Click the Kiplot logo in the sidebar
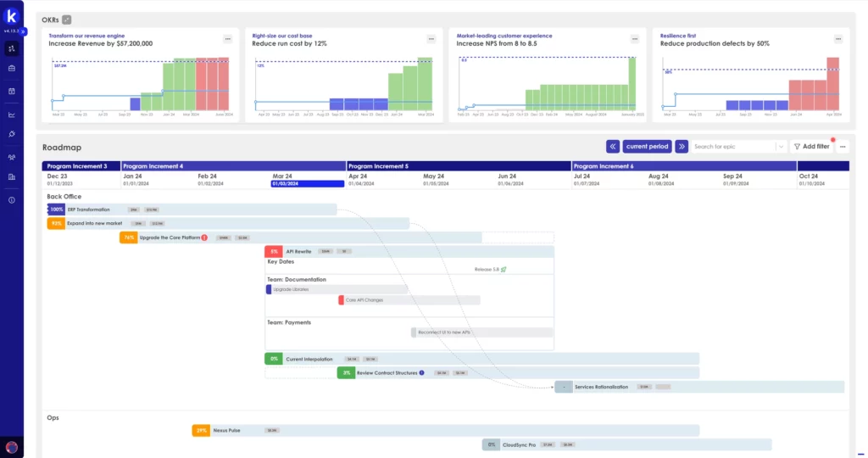 pyautogui.click(x=11, y=16)
